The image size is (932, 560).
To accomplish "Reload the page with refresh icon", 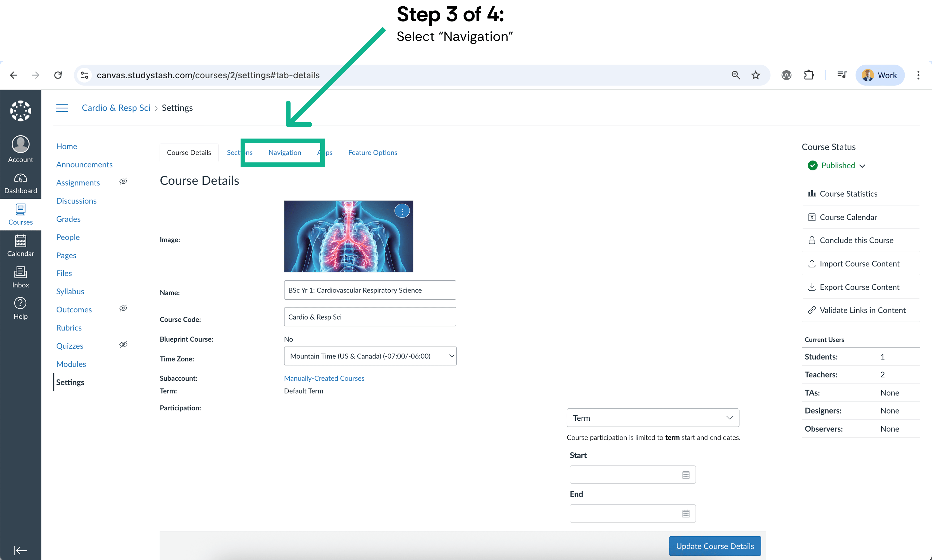I will tap(58, 75).
